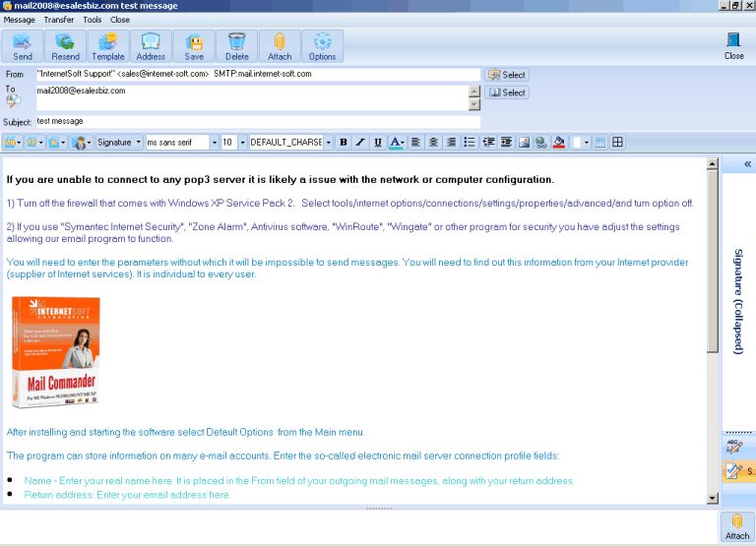The height and width of the screenshot is (547, 756).
Task: Align text right
Action: [451, 143]
